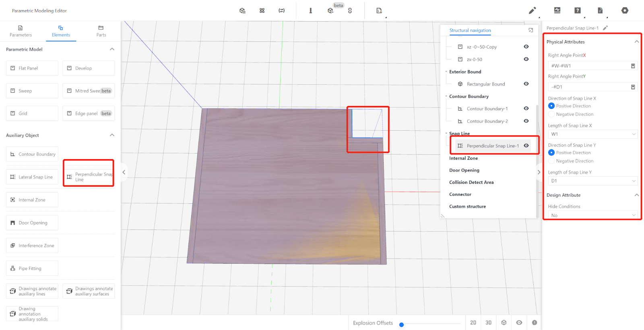Select Negative Direction for Snap Line X
The height and width of the screenshot is (330, 644).
551,115
